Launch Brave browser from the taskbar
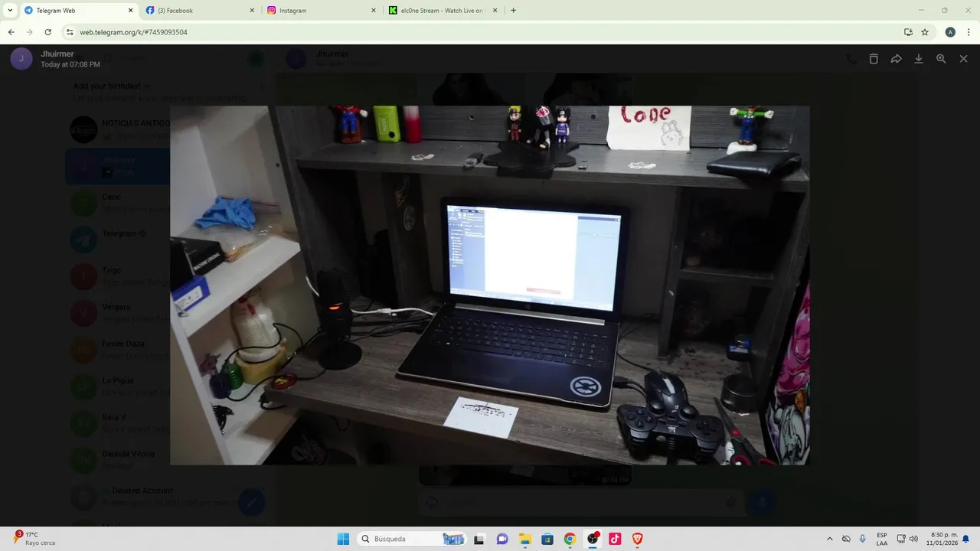 (x=638, y=539)
